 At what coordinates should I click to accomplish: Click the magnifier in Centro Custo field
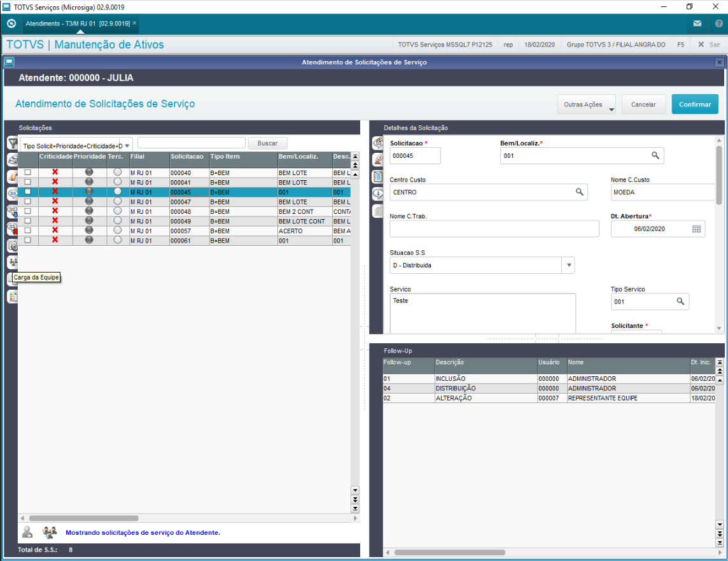pos(580,192)
